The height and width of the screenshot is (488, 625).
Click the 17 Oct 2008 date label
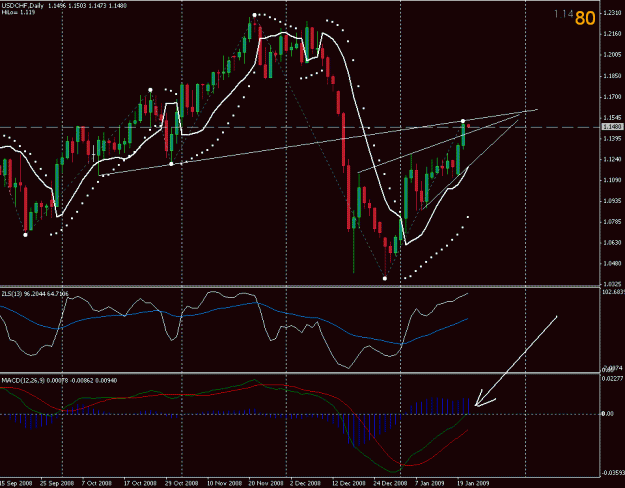click(140, 483)
